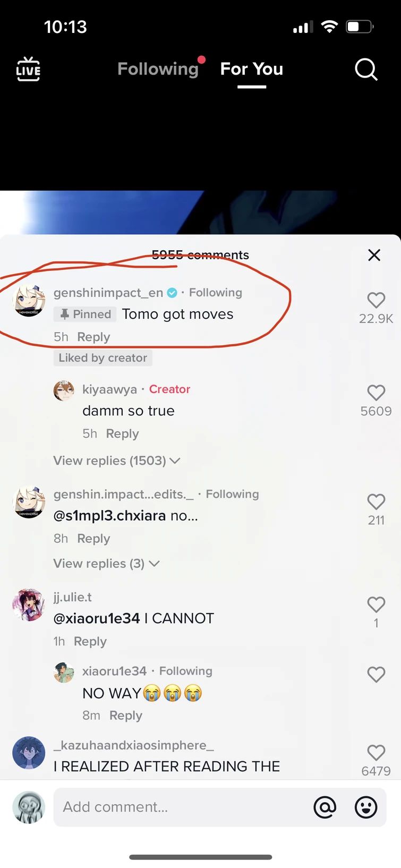The width and height of the screenshot is (401, 868).
Task: Like xiaoru1e34's 'NO WAY' comment
Action: [376, 674]
